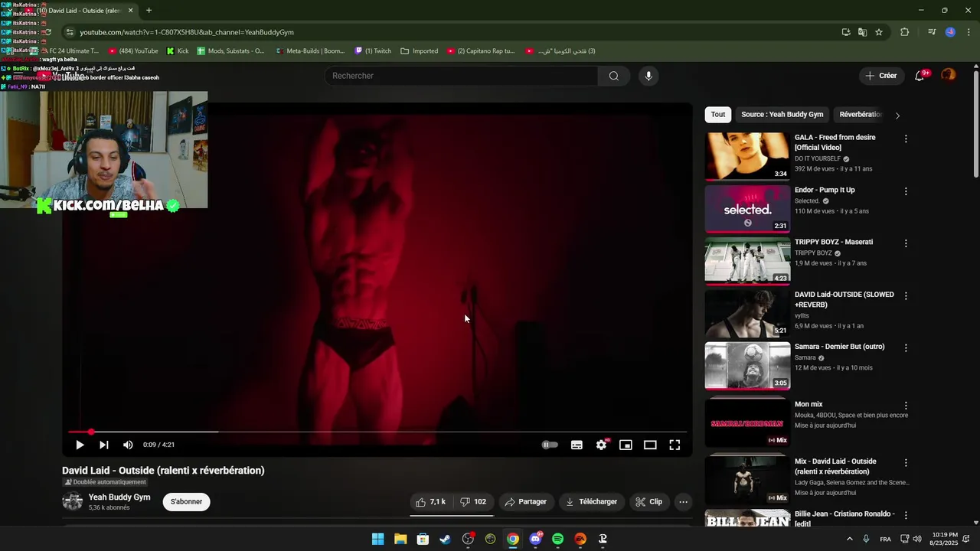
Task: Open options menu for TRIPPY BOYZ - Maserati
Action: [906, 243]
